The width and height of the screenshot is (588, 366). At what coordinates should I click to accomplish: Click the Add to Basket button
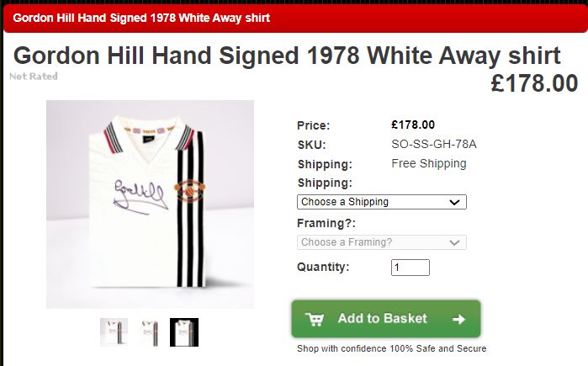386,319
